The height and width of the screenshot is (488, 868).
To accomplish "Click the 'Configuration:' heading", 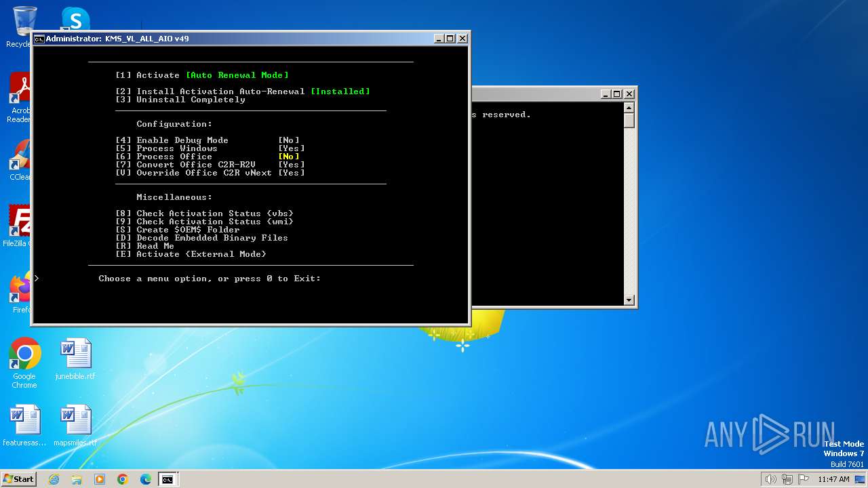I will (x=174, y=124).
